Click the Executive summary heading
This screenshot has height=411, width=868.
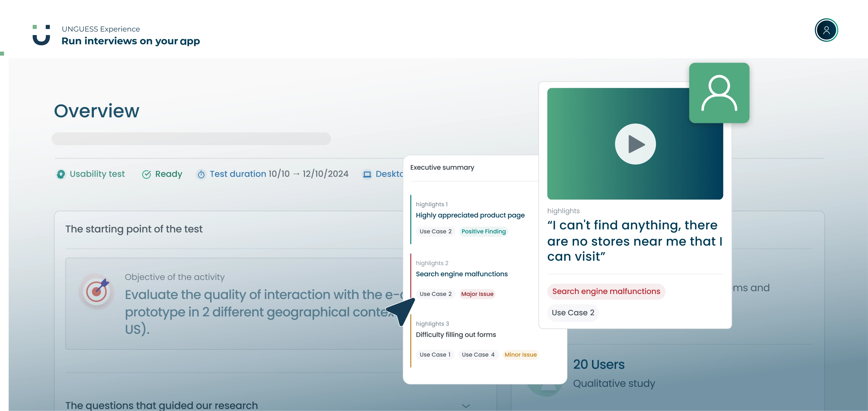click(442, 168)
